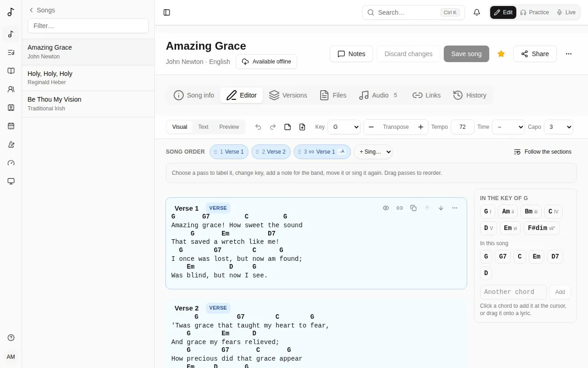Open the Capo dropdown
Image resolution: width=588 pixels, height=368 pixels.
(x=559, y=127)
